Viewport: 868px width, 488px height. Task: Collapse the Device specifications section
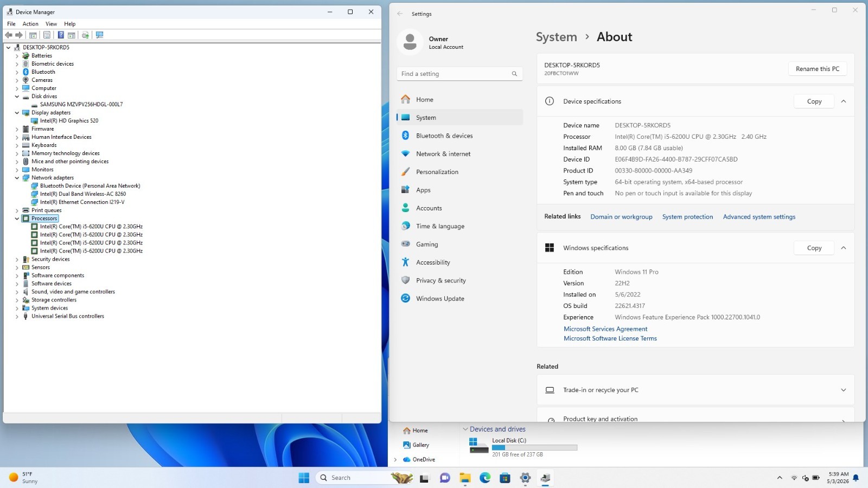point(844,101)
